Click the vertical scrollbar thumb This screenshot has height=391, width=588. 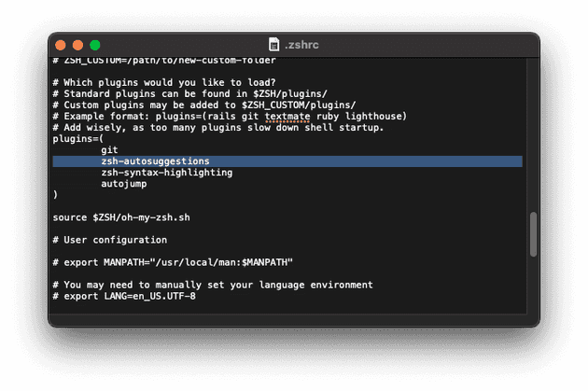tap(533, 234)
